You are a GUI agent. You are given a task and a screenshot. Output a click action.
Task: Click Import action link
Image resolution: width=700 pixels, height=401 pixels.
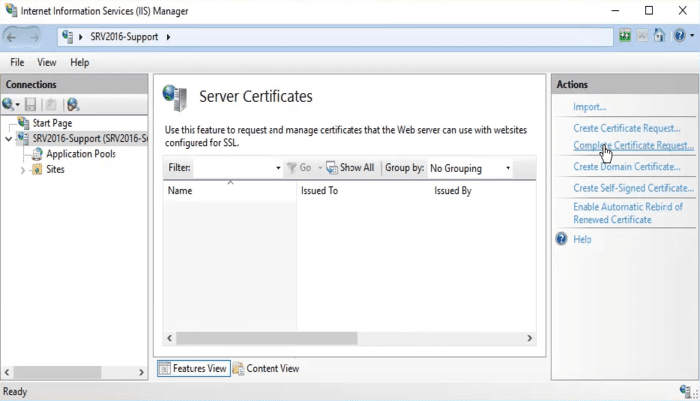(589, 107)
